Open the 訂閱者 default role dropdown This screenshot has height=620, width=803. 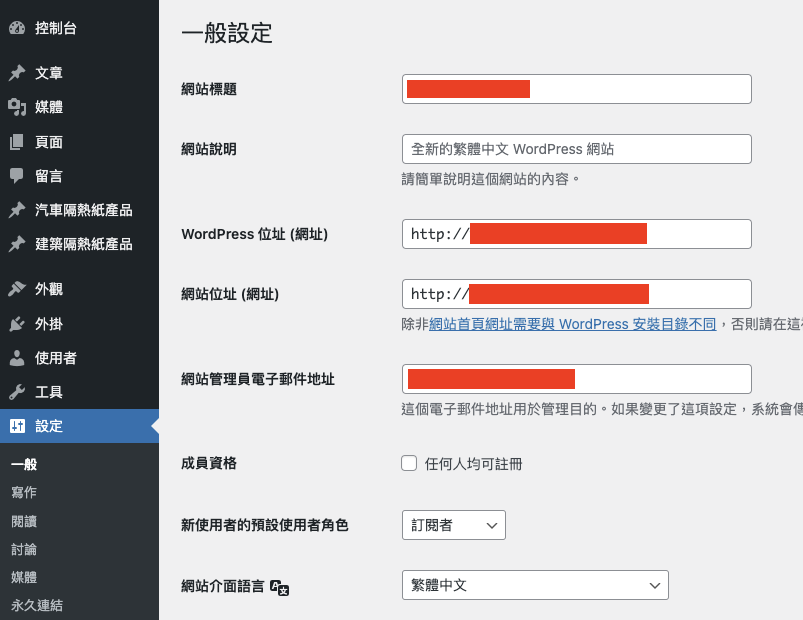pos(453,525)
